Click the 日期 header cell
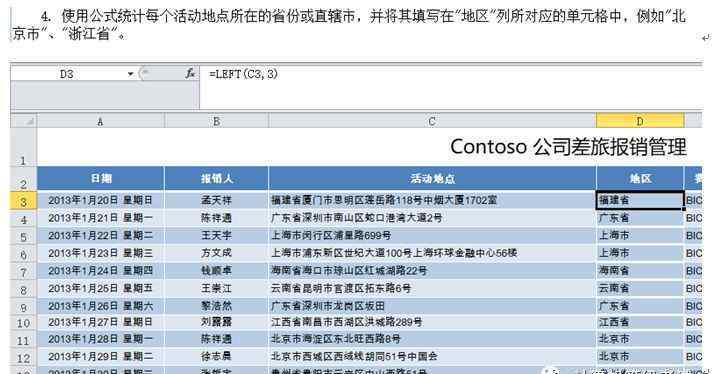Viewport: 715px width, 374px height. coord(100,178)
